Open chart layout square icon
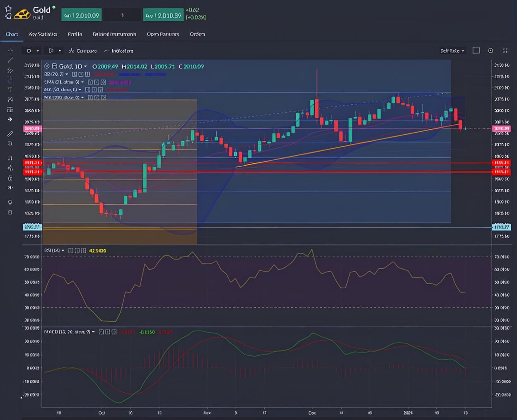The width and height of the screenshot is (517, 420). [x=476, y=50]
